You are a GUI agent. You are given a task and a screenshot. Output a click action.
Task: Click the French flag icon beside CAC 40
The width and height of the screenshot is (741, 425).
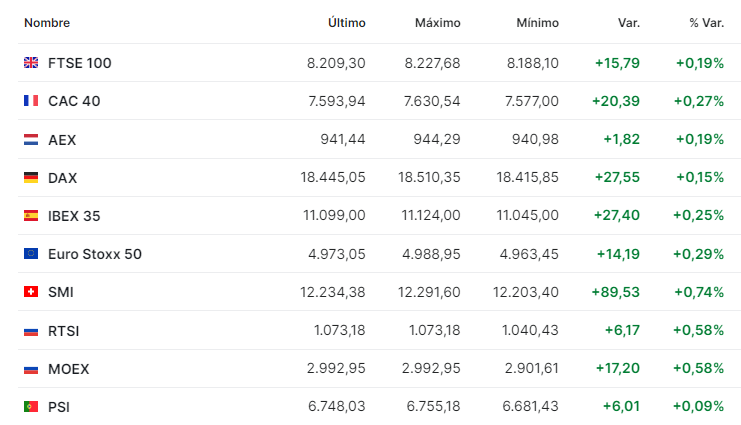[31, 101]
